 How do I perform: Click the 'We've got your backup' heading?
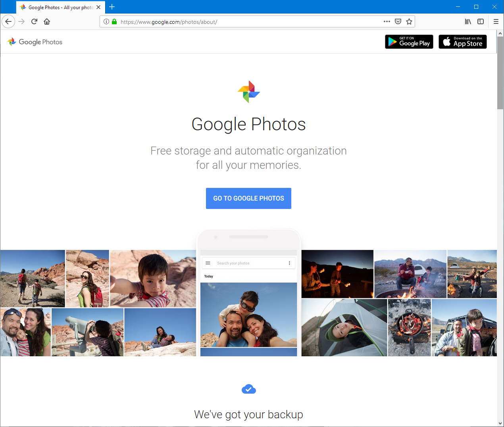pos(248,415)
